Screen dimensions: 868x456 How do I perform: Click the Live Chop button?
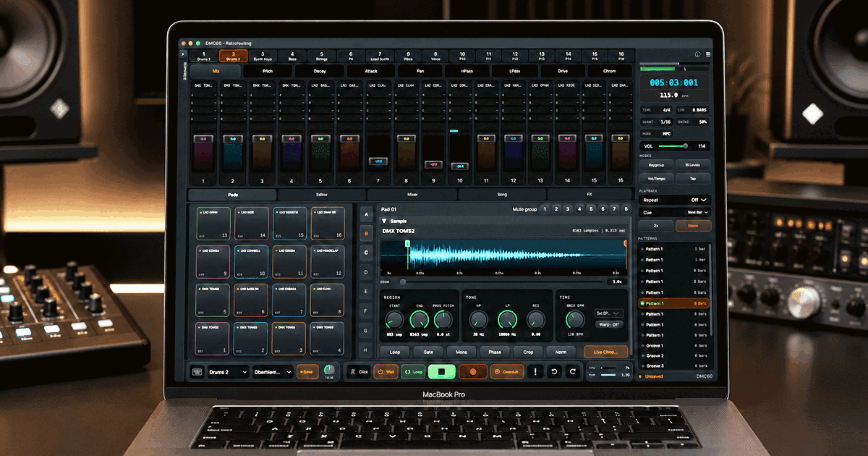(606, 352)
